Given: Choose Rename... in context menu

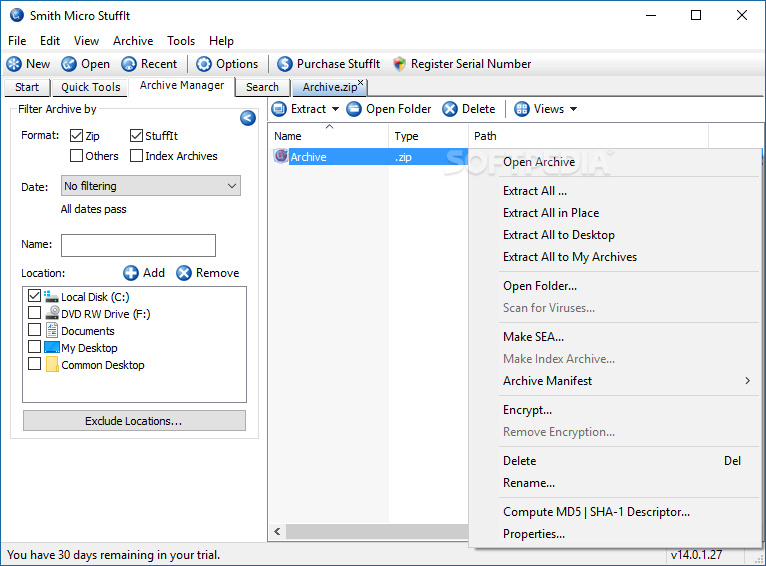Looking at the screenshot, I should tap(615, 483).
